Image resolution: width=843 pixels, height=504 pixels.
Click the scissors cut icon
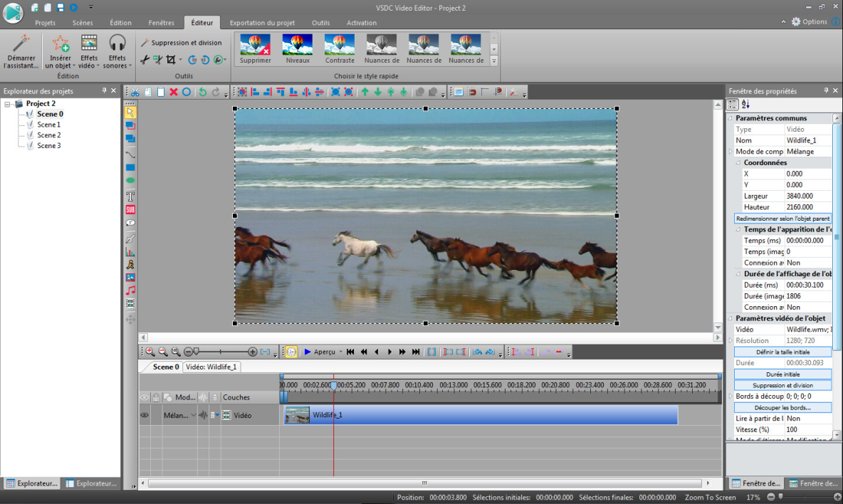pos(135,93)
